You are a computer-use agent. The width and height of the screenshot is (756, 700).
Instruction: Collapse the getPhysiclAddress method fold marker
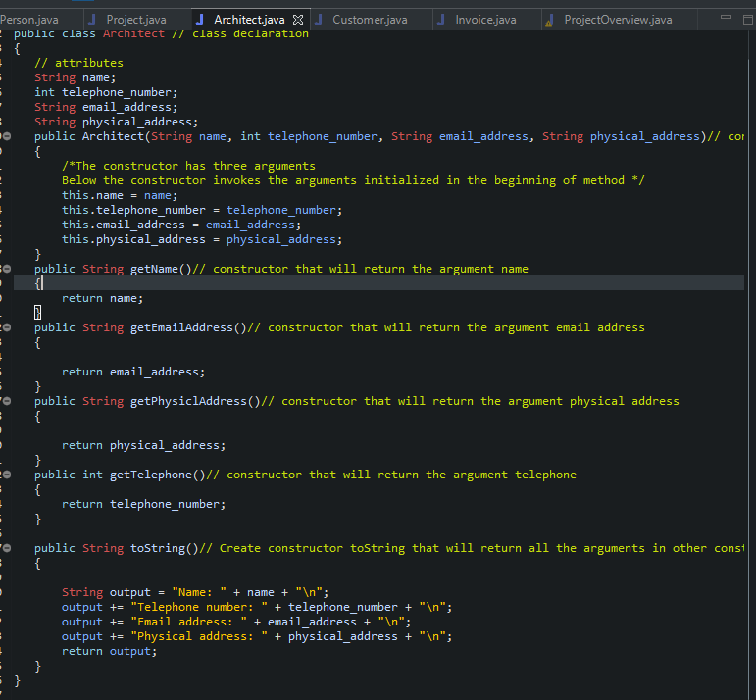[7, 401]
